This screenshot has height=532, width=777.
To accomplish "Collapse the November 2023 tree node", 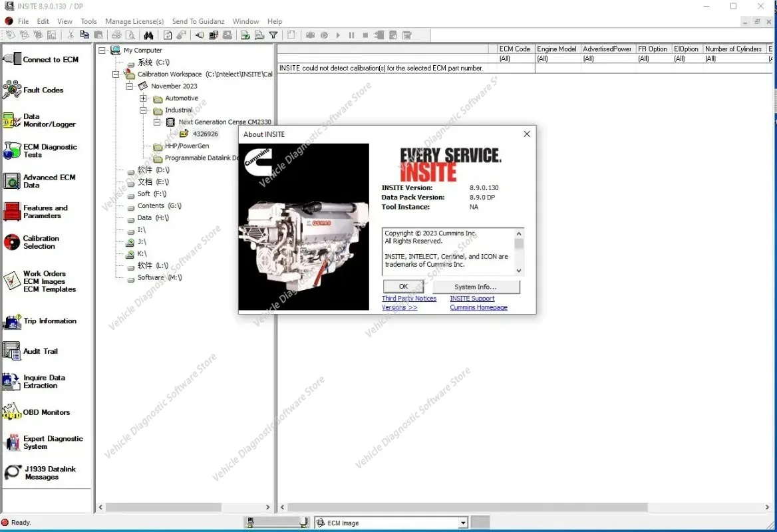I will tap(129, 86).
